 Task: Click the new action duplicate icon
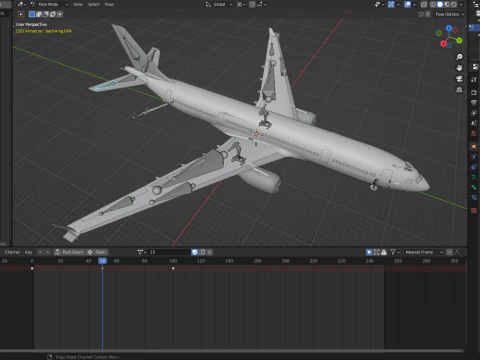[202, 252]
